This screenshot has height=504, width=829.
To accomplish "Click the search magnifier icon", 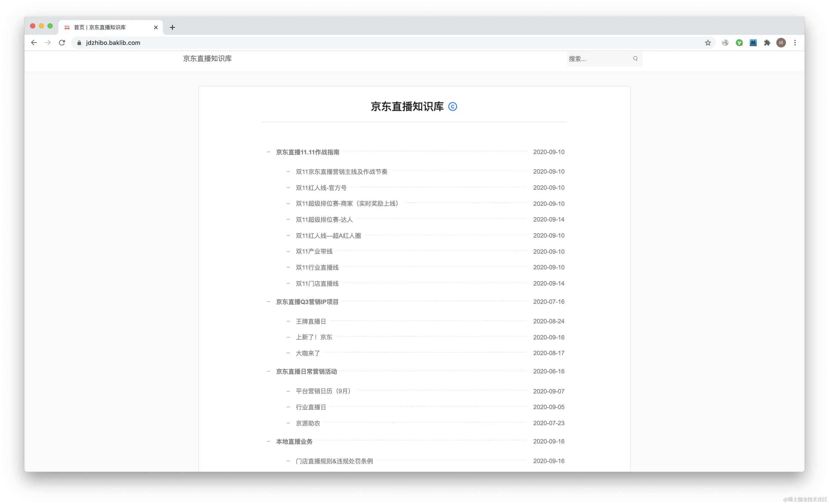I will coord(635,59).
